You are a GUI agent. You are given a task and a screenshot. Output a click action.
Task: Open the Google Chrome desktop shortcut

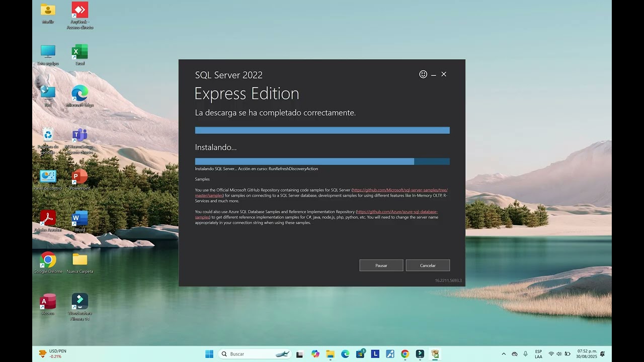(48, 263)
